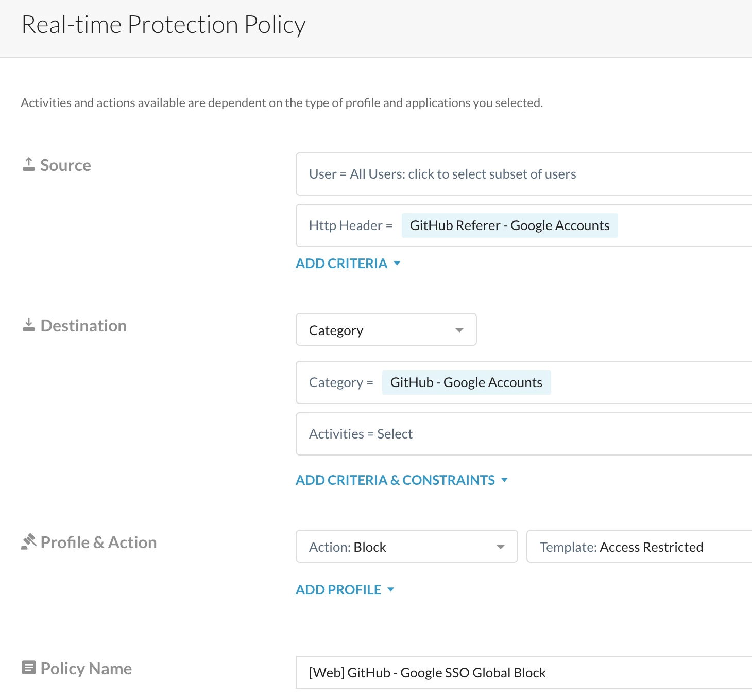The width and height of the screenshot is (752, 700).
Task: Click the Http Header criteria field
Action: coord(524,225)
